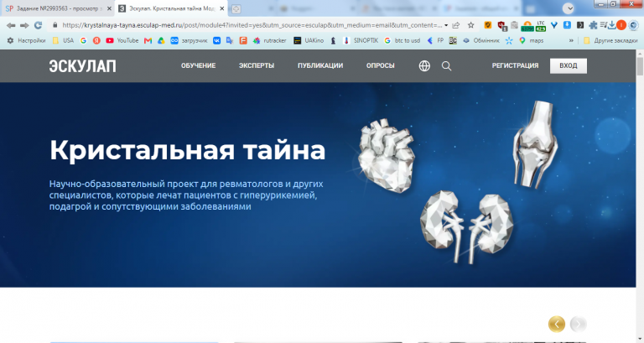This screenshot has height=343, width=644.
Task: Click the globe language icon
Action: [x=424, y=65]
